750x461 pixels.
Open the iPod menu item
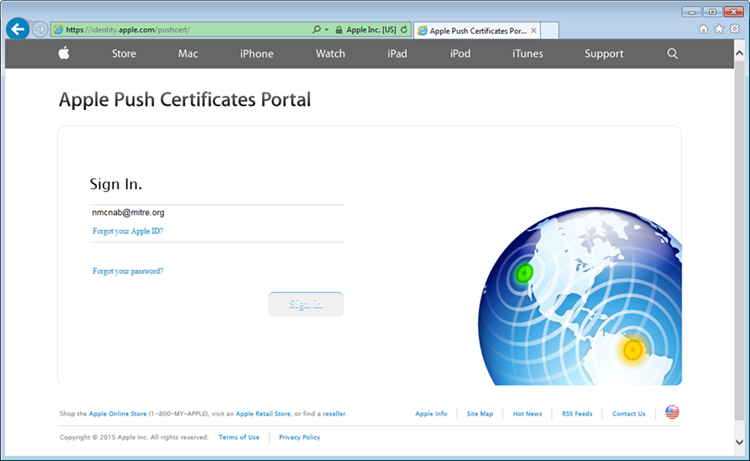tap(460, 54)
